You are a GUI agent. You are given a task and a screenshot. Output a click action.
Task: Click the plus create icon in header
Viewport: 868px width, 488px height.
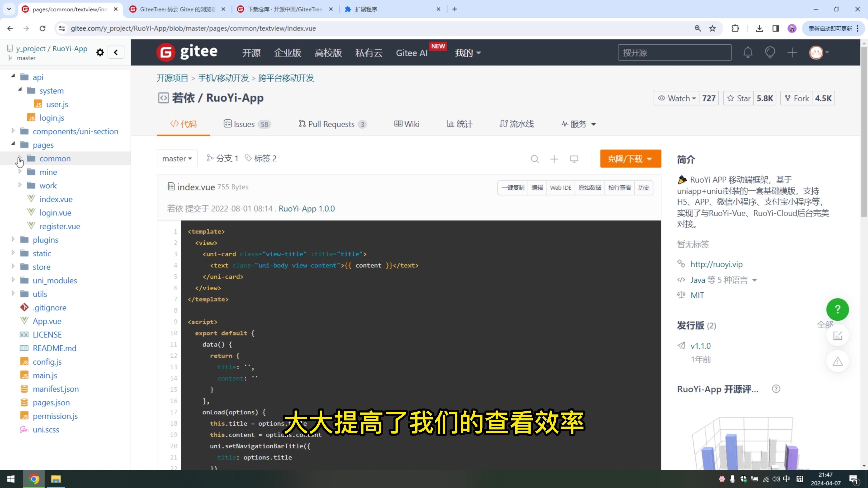point(792,53)
